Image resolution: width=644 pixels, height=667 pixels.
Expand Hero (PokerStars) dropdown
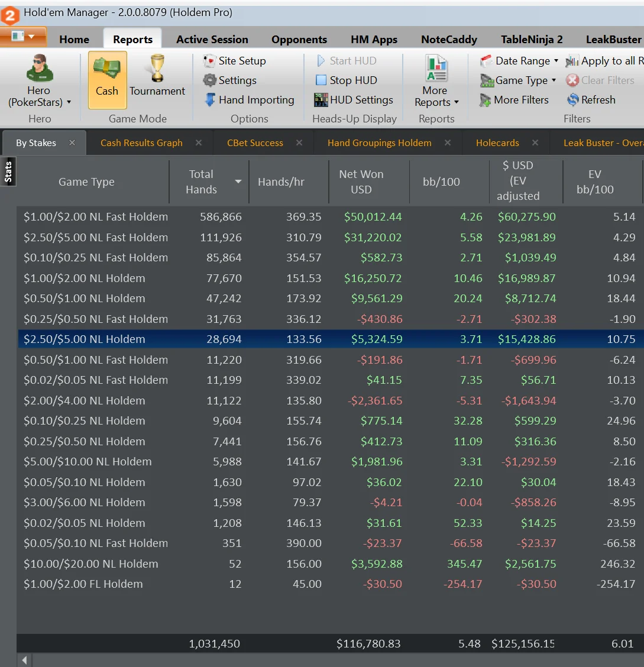pos(40,96)
